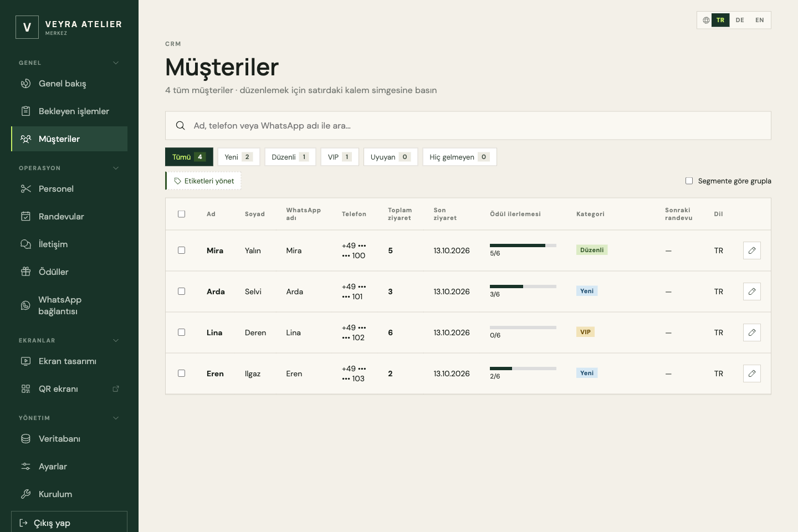Switch language to DE
Image resolution: width=798 pixels, height=532 pixels.
pos(740,20)
